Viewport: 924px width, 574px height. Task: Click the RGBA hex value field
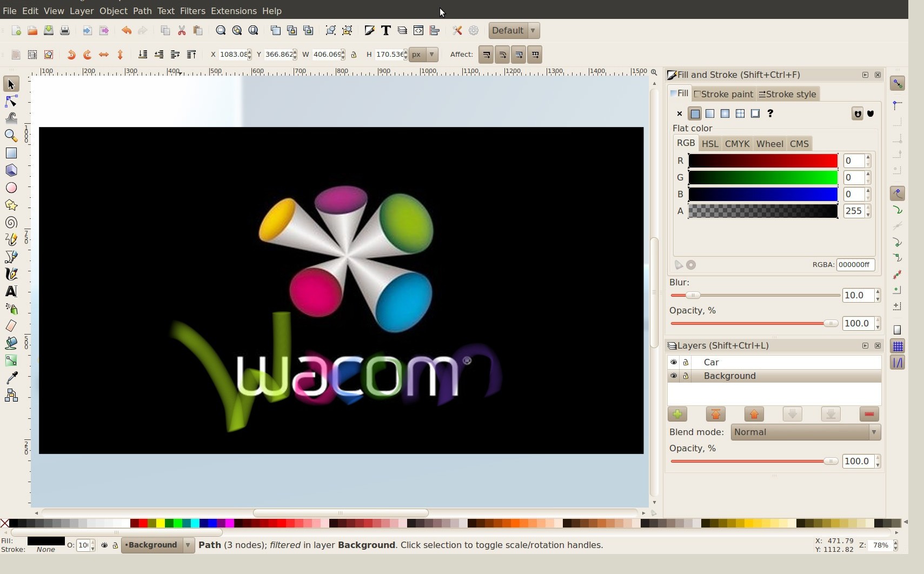click(x=855, y=265)
